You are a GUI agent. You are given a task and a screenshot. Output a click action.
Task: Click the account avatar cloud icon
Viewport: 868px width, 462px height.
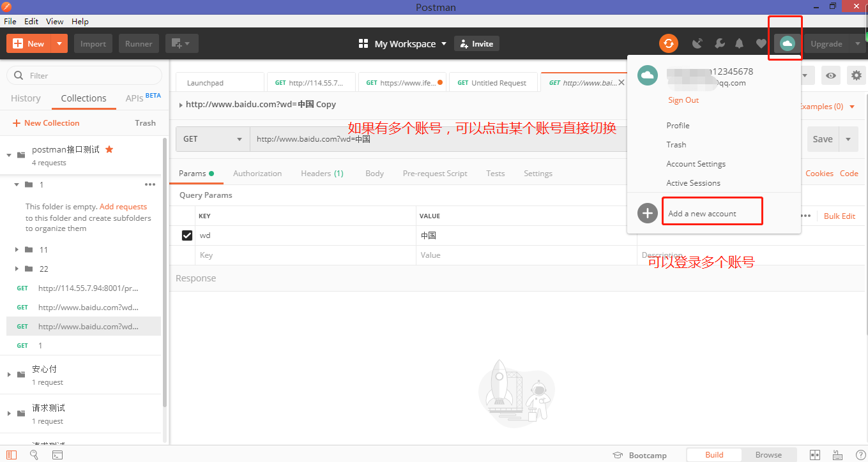(x=788, y=43)
